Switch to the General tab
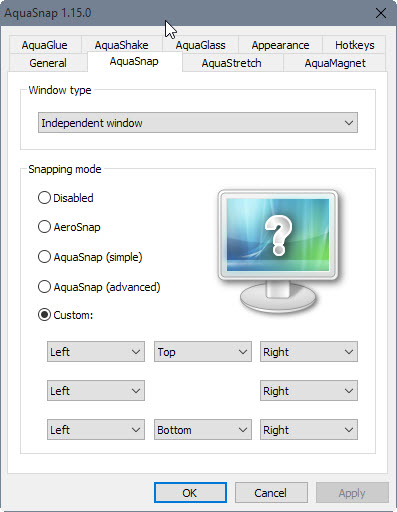 pyautogui.click(x=48, y=63)
